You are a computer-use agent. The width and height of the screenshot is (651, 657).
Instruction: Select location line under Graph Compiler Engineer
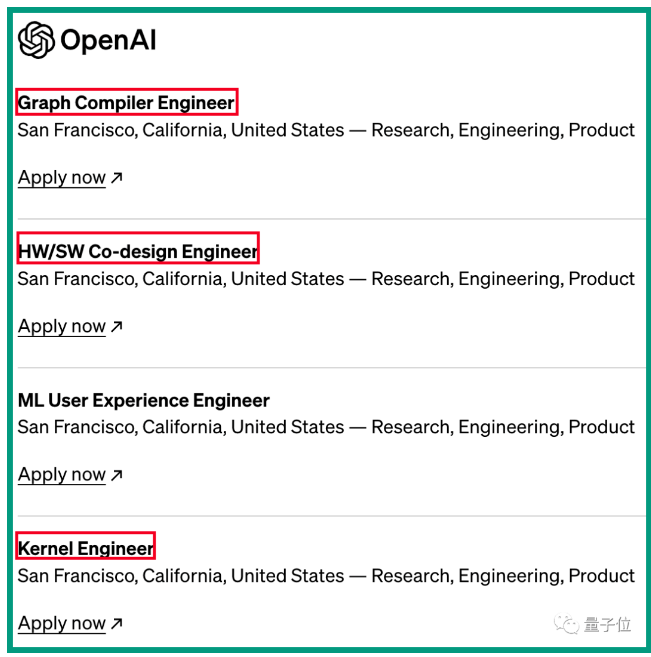point(326,130)
